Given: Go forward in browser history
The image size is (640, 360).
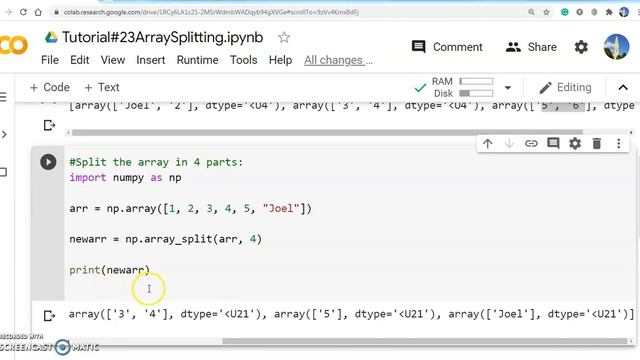Looking at the screenshot, I should pos(8,12).
